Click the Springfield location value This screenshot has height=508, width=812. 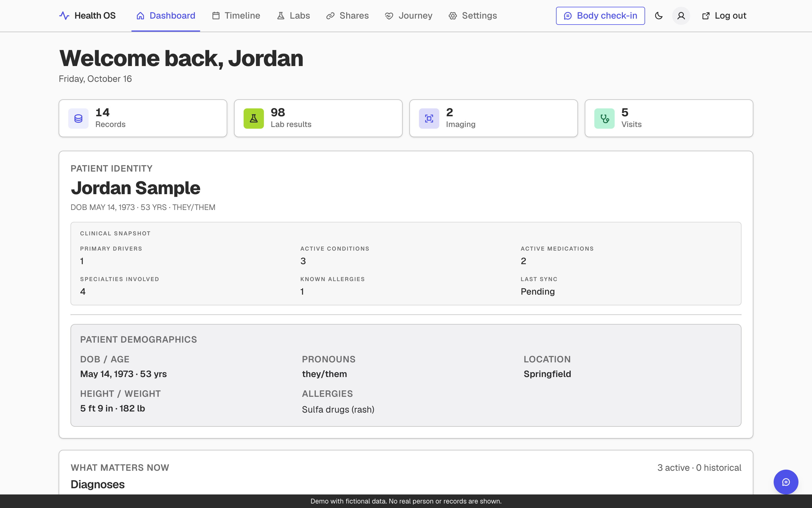click(x=547, y=374)
